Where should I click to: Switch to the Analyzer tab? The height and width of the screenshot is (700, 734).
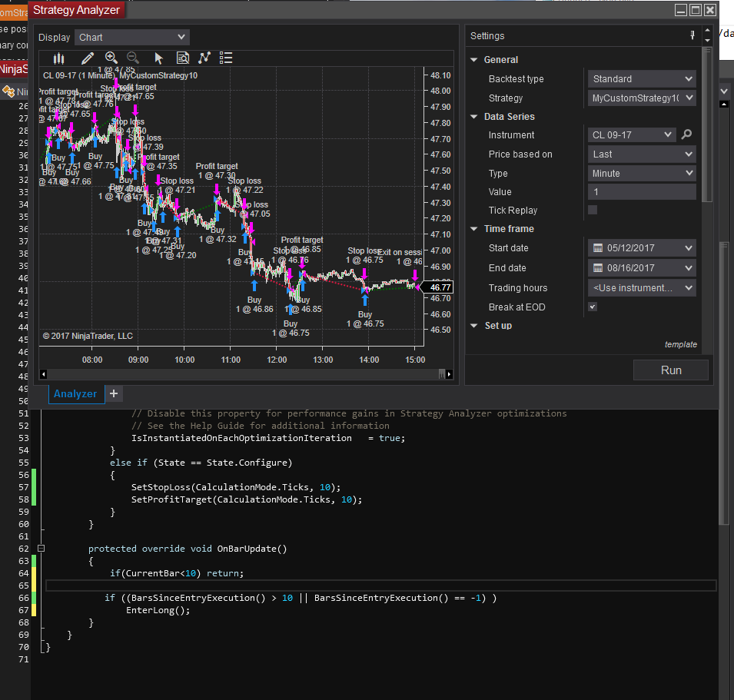click(75, 393)
